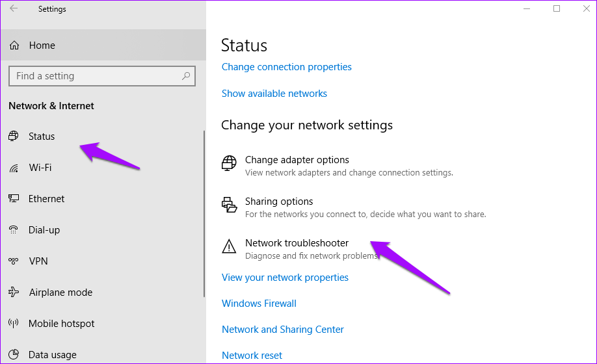This screenshot has height=364, width=597.
Task: Focus the Find a setting search box
Action: 94,76
